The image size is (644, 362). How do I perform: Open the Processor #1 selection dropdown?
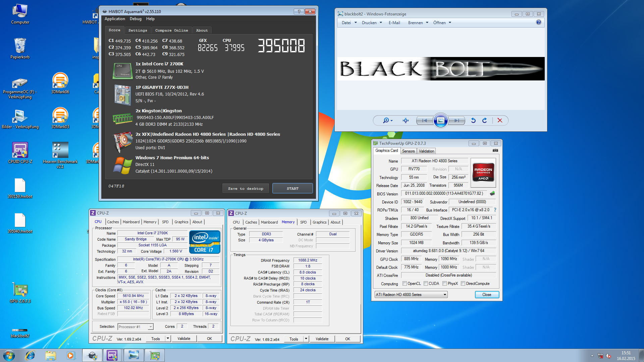[136, 326]
